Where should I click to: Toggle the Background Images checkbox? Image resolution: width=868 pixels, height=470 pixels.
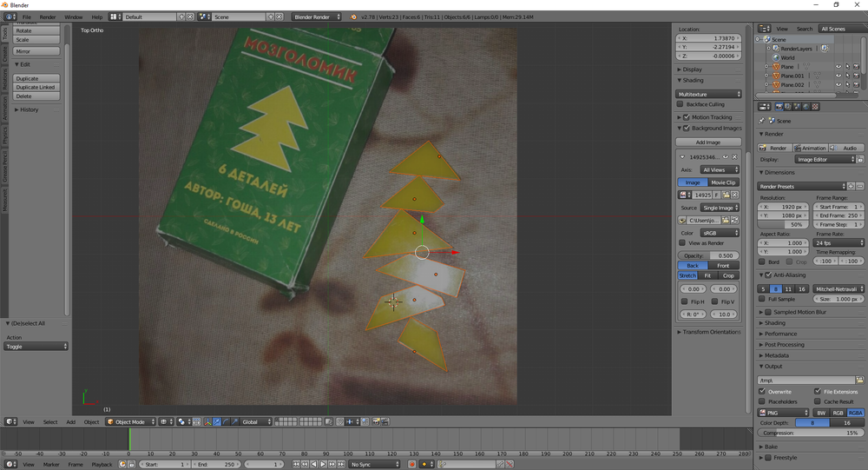(687, 128)
